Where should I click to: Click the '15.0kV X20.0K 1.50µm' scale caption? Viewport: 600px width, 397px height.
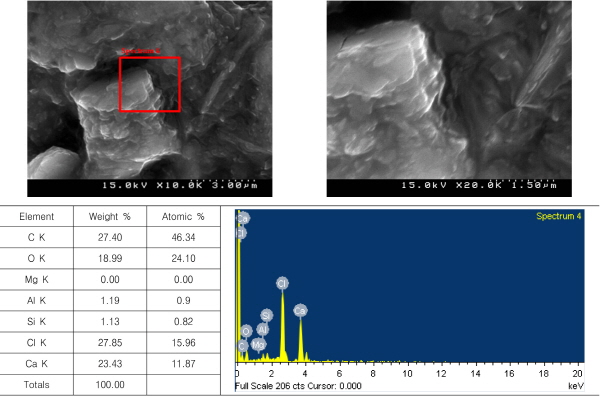tap(479, 185)
